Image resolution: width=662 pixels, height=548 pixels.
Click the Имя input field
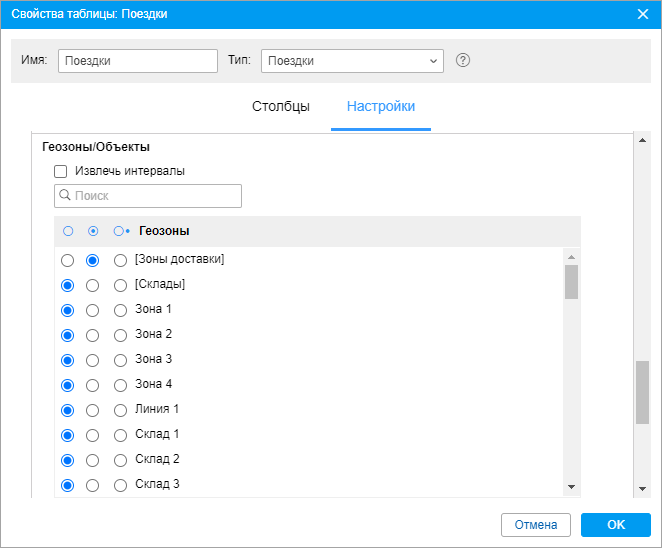click(x=138, y=61)
